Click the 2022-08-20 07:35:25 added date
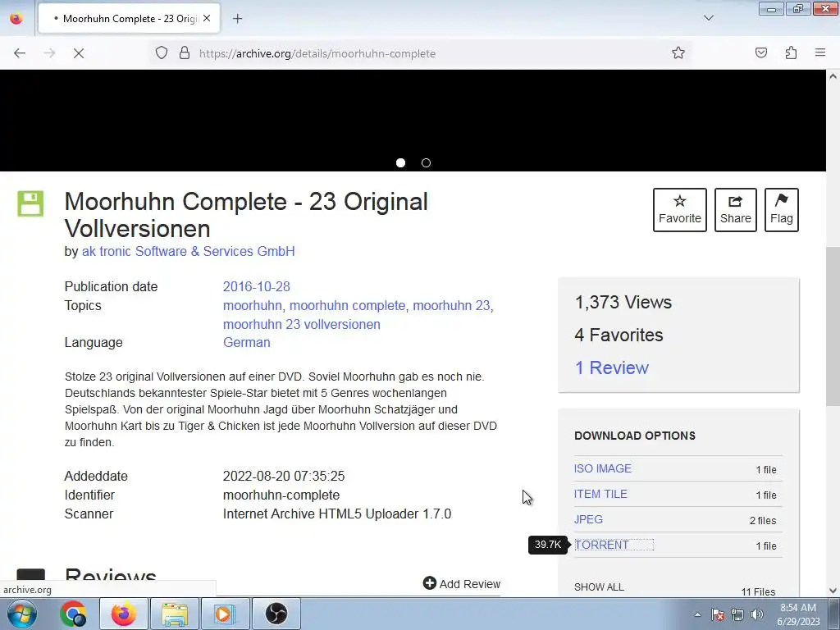Screen dimensions: 840x630 point(284,477)
